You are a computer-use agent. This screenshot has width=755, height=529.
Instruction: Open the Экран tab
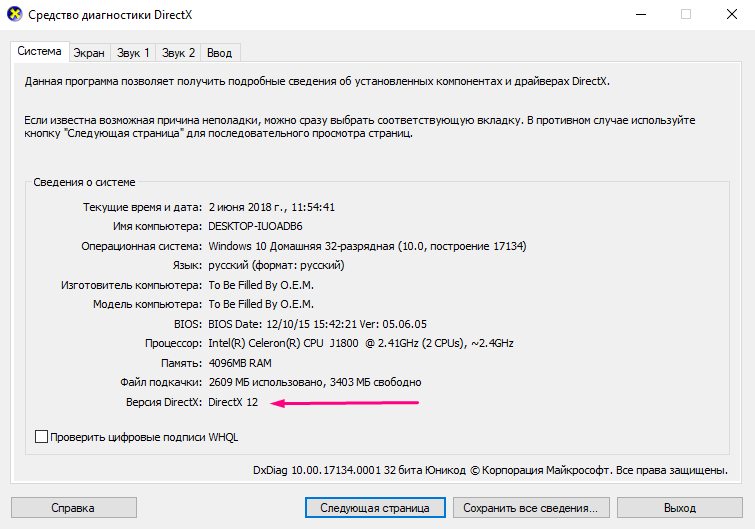coord(89,53)
